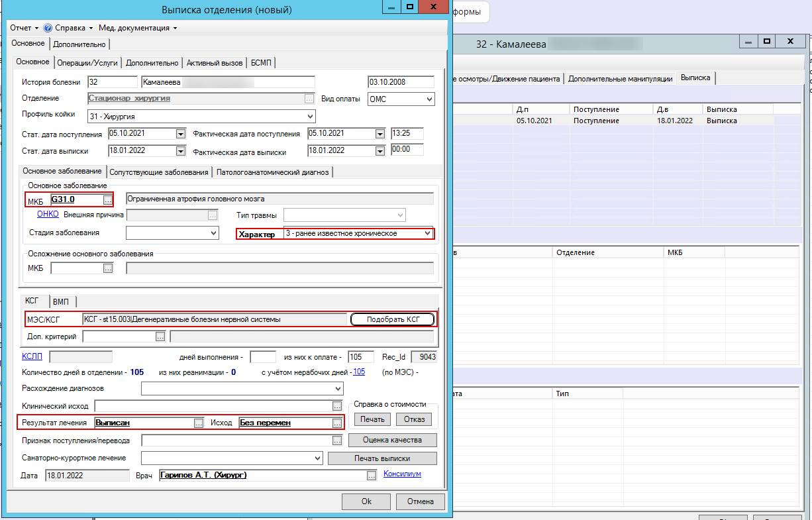The image size is (812, 520).
Task: Switch to the Операции/Услуги tab
Action: tap(87, 63)
